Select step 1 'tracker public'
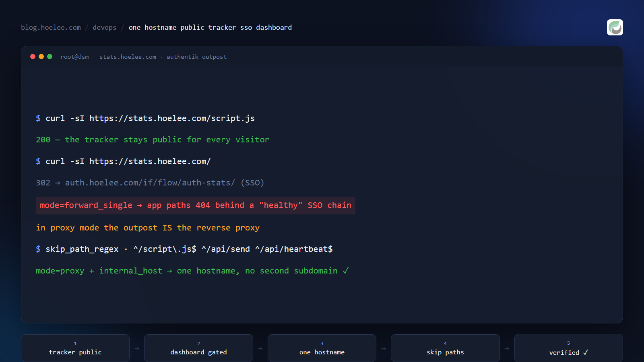 point(75,348)
